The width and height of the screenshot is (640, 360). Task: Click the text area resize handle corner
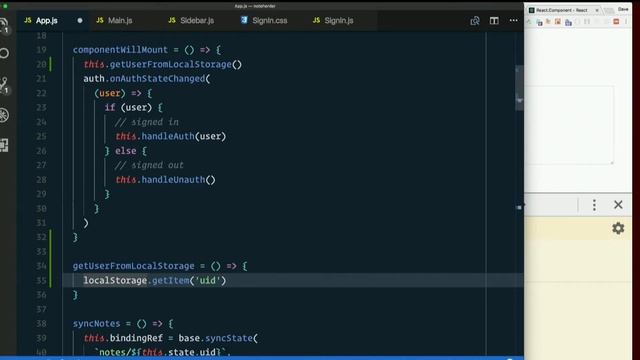[611, 162]
